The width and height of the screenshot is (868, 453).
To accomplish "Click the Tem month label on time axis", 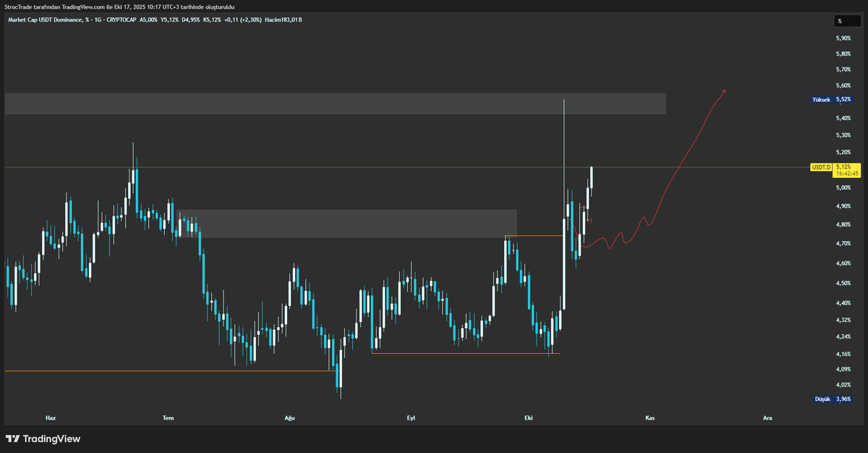I will click(x=168, y=418).
